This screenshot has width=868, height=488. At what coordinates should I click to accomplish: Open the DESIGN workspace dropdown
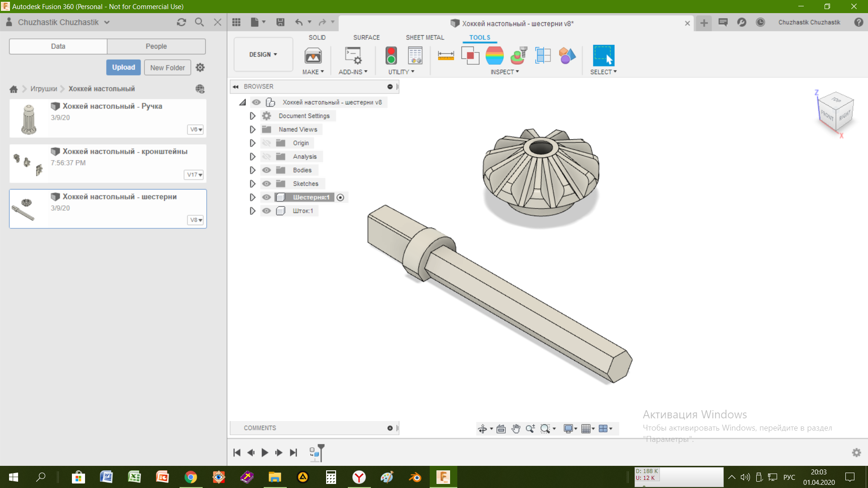[263, 54]
